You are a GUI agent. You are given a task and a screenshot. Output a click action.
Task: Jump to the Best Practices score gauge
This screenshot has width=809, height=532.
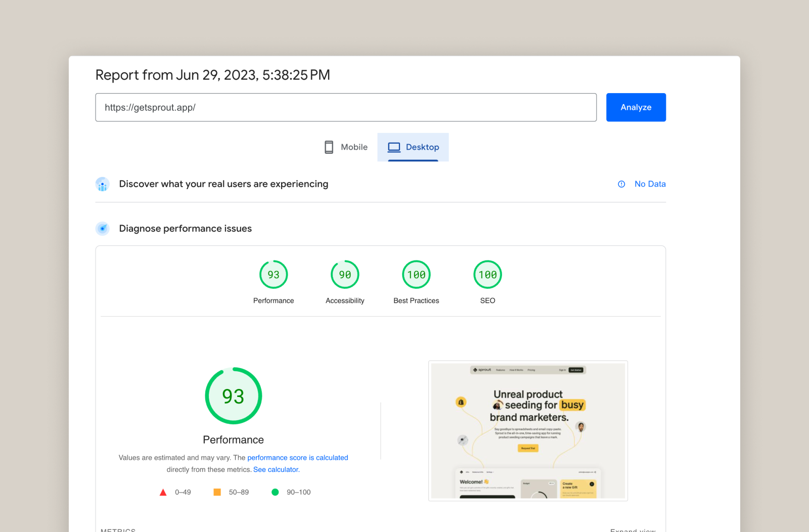[416, 275]
